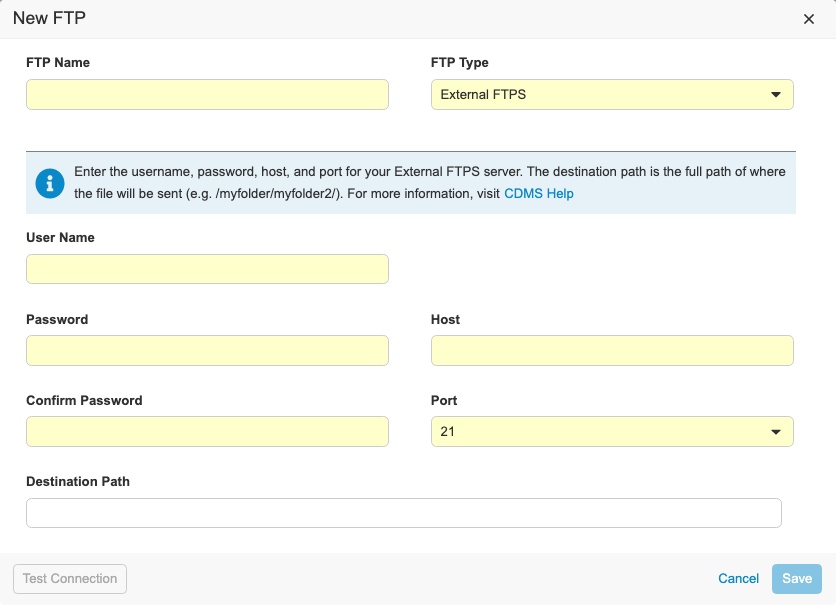Viewport: 836px width, 605px height.
Task: Click the "Host" field label
Action: tap(446, 320)
